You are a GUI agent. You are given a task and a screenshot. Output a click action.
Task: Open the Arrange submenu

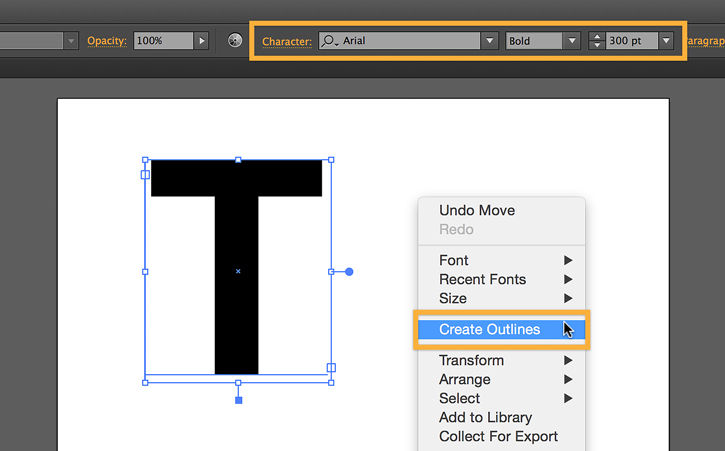tap(502, 379)
